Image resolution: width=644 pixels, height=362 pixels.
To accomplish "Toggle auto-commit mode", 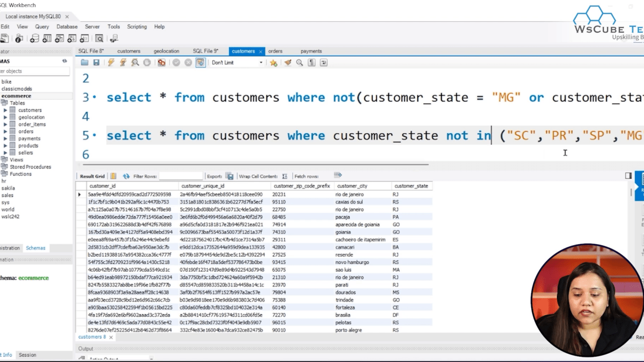I will (201, 62).
